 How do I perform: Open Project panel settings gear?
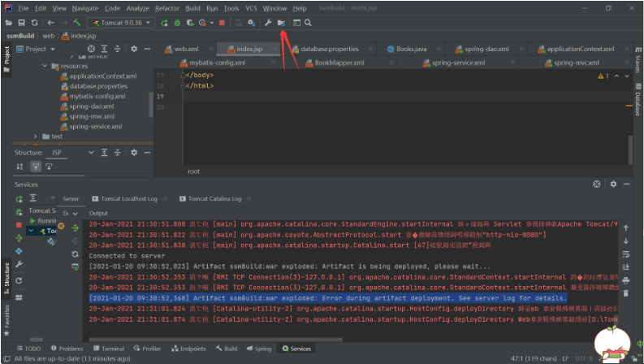click(x=134, y=49)
